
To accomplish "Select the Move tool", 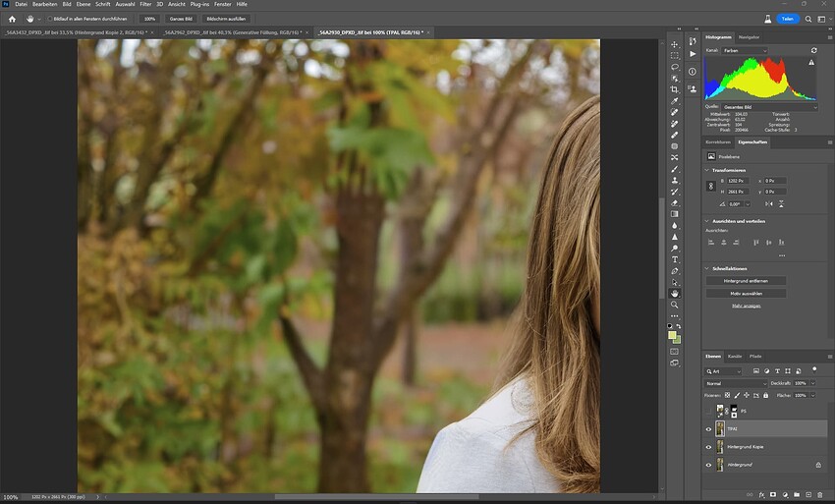I will click(x=674, y=44).
